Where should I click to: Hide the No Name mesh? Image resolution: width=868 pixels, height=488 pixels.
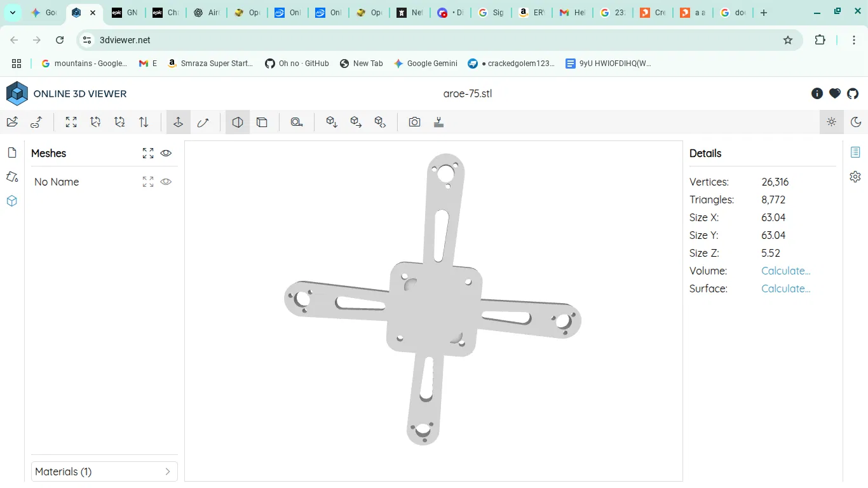point(166,182)
